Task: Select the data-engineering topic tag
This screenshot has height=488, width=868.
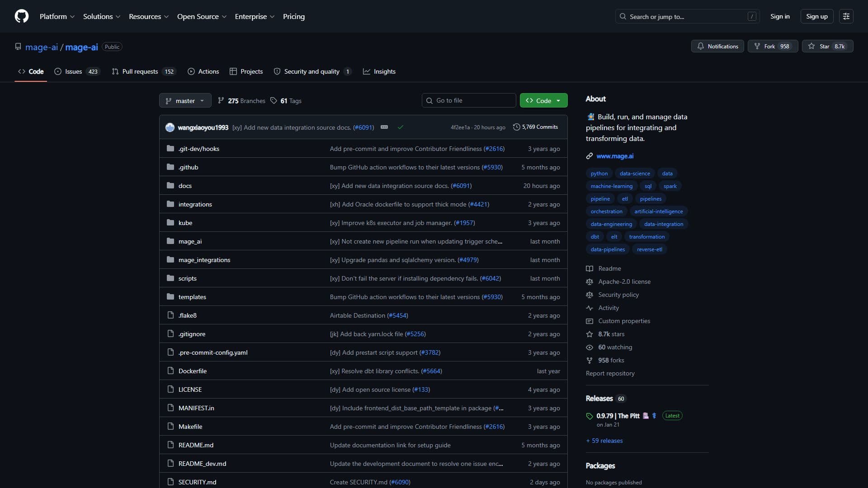Action: [611, 224]
